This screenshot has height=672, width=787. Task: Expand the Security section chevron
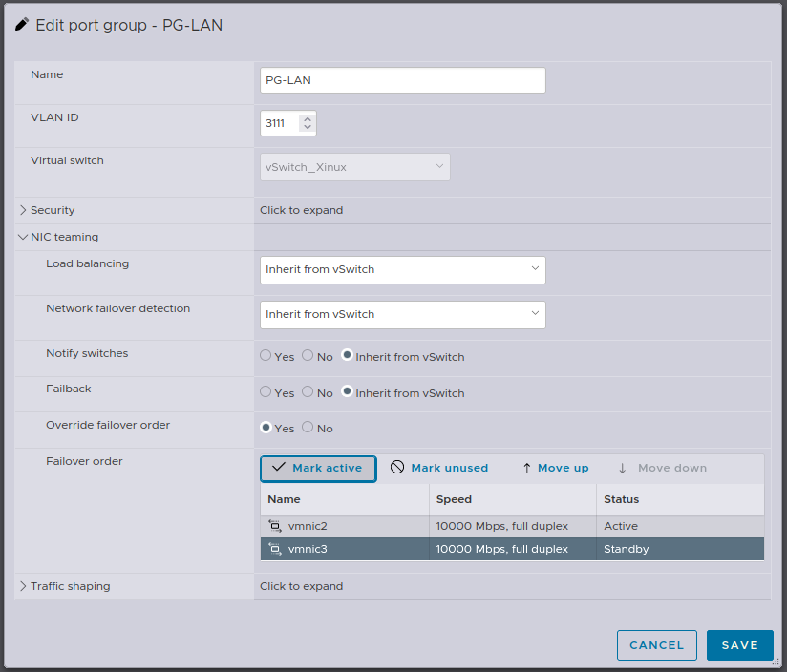23,210
